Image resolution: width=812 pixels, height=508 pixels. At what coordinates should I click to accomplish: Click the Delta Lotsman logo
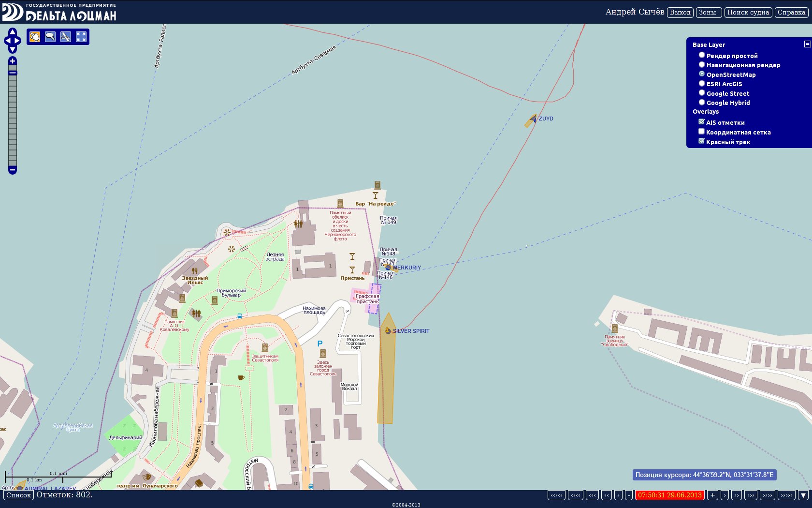click(x=59, y=12)
